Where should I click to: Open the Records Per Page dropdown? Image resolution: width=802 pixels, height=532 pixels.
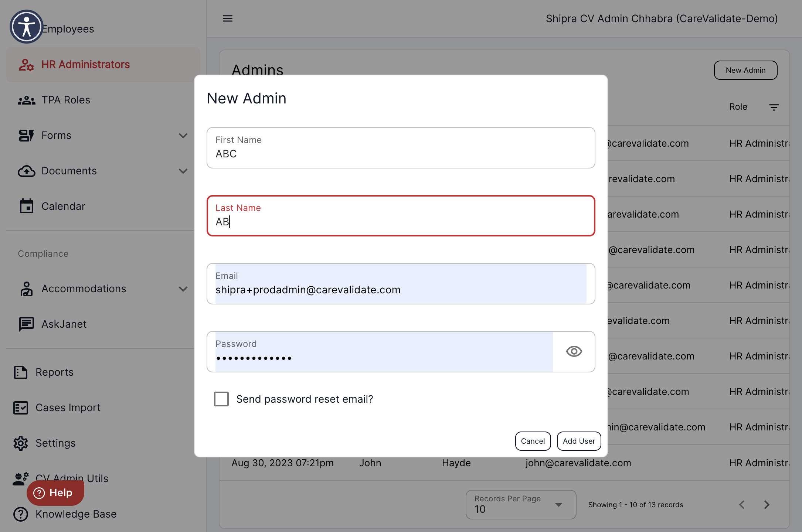pos(521,505)
